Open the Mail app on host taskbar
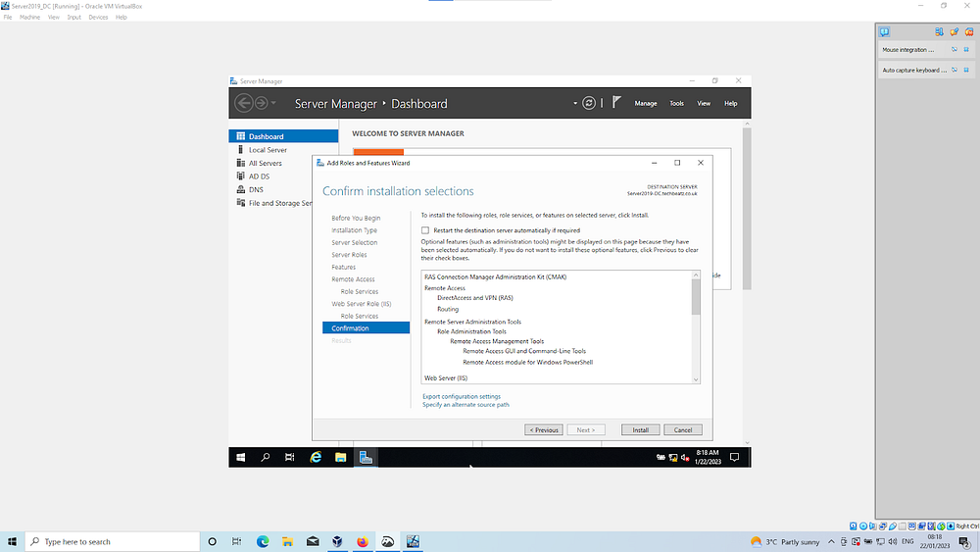The height and width of the screenshot is (552, 980). coord(313,541)
